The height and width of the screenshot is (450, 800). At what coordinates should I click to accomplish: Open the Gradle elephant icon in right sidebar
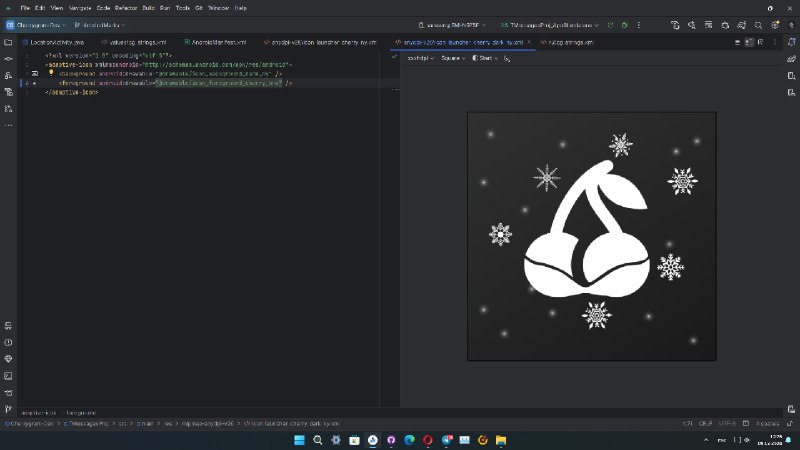791,59
